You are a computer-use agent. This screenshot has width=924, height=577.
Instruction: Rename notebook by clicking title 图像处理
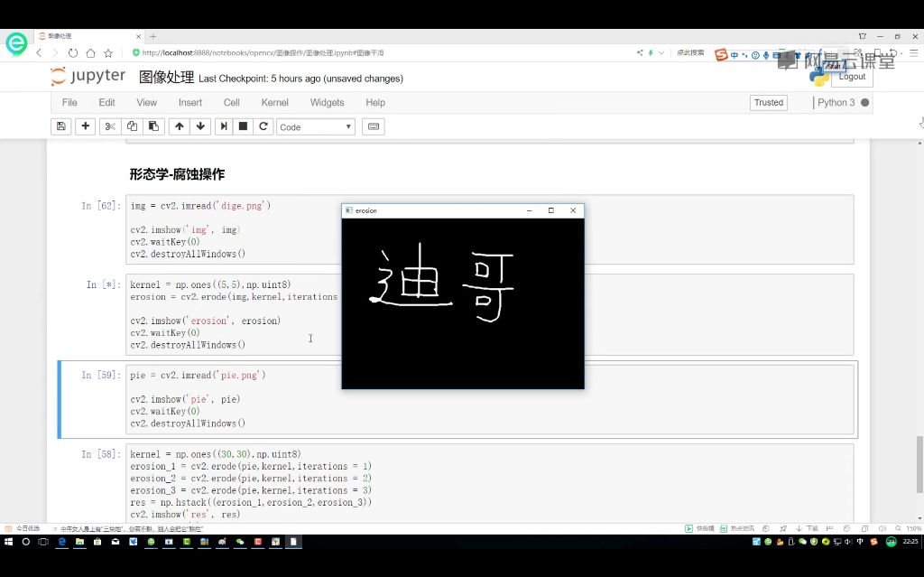pyautogui.click(x=166, y=78)
